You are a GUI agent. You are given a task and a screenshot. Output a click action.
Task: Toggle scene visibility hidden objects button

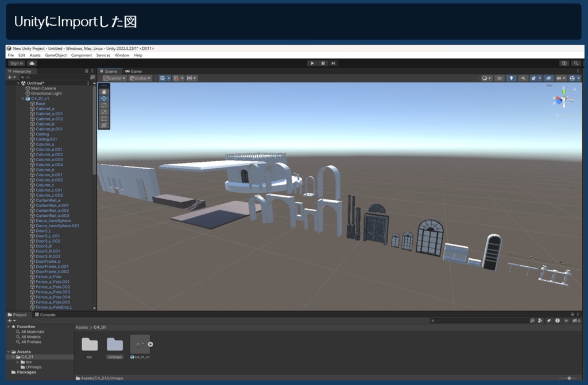[x=548, y=78]
